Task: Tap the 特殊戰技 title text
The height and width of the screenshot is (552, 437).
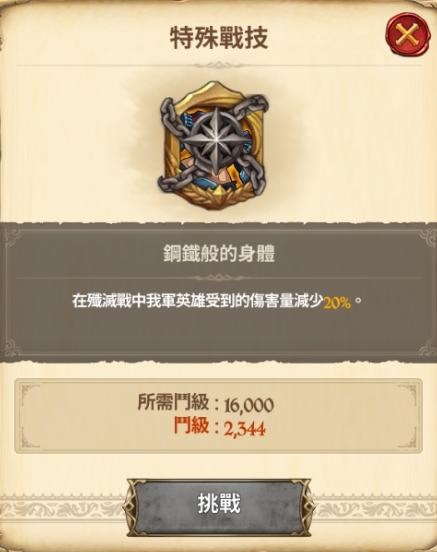Action: 219,38
